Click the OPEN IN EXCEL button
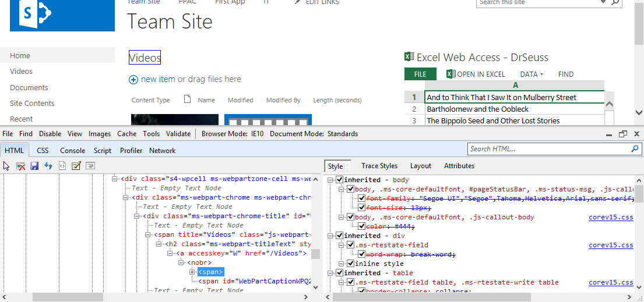The height and width of the screenshot is (302, 644). 476,74
